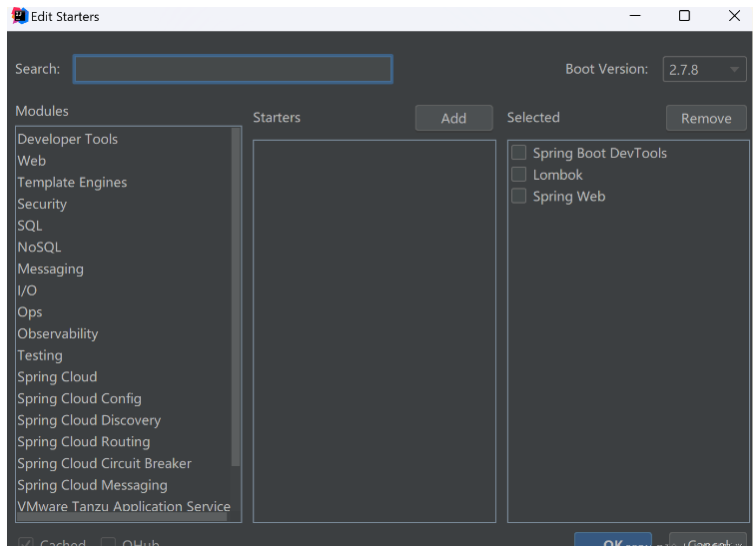Image resolution: width=756 pixels, height=546 pixels.
Task: Click the Modules list vertical scrollbar
Action: [x=236, y=296]
